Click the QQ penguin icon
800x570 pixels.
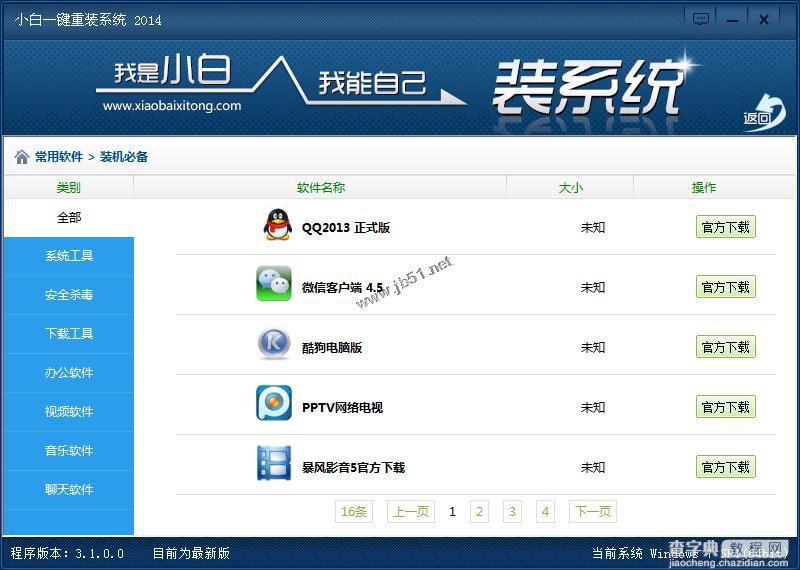tap(278, 225)
